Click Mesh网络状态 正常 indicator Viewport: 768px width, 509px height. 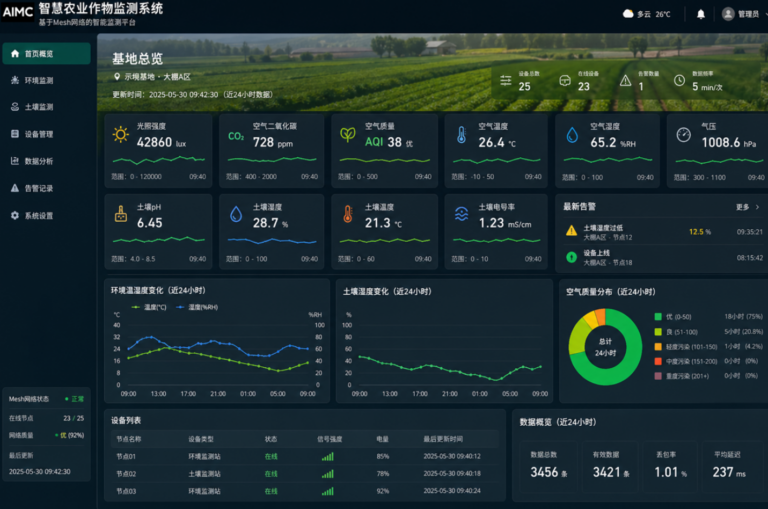coord(74,399)
